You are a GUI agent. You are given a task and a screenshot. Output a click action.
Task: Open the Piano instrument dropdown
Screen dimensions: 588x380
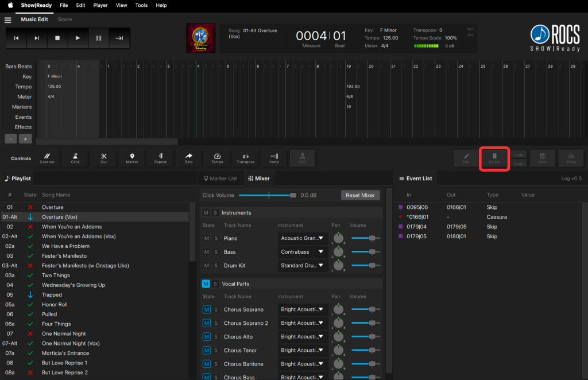[302, 238]
